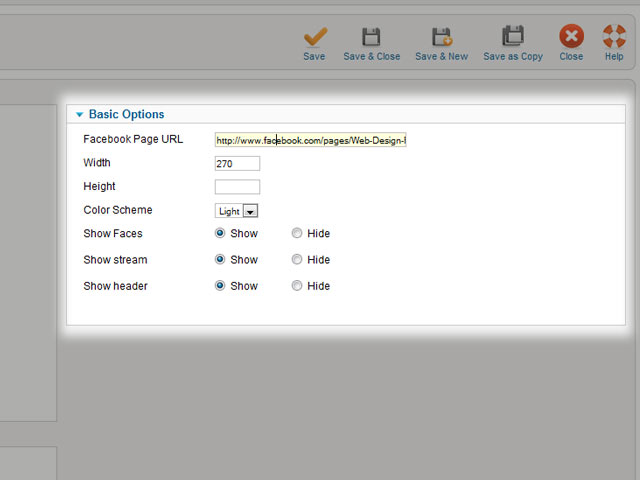Click the "Save as Copy" label
Screen dimensions: 640x480
(513, 57)
